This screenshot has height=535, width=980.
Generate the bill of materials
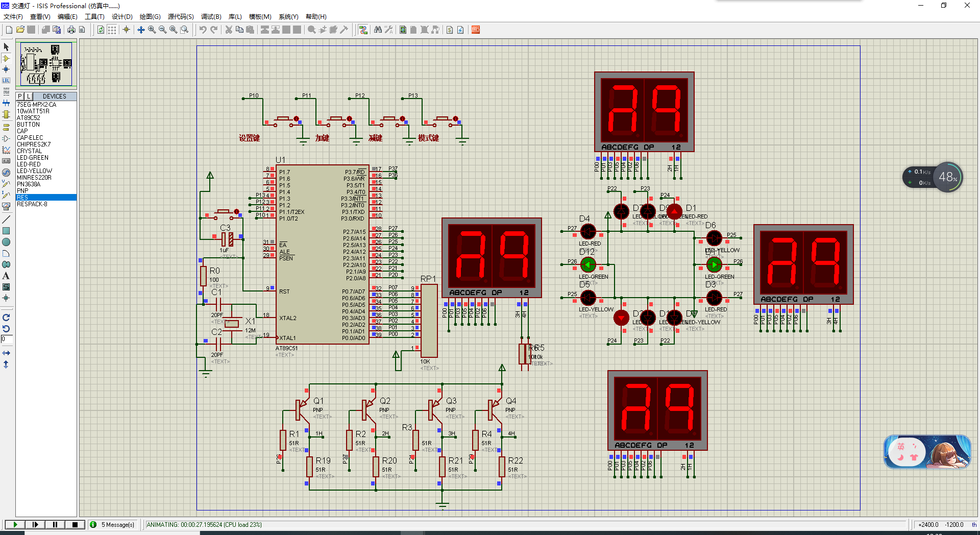[449, 30]
